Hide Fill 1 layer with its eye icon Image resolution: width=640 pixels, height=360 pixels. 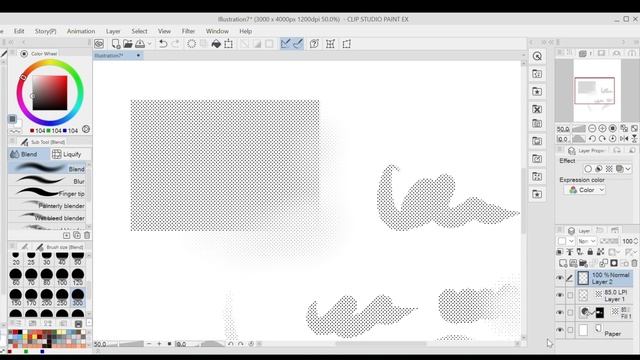click(x=560, y=313)
